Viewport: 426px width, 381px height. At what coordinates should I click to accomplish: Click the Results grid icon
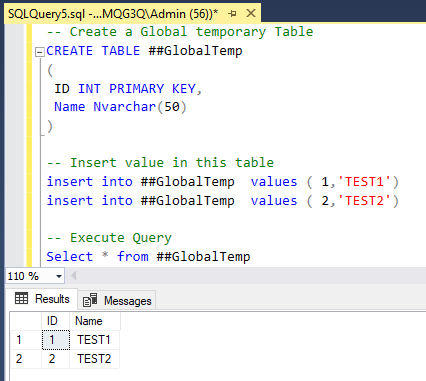point(21,298)
